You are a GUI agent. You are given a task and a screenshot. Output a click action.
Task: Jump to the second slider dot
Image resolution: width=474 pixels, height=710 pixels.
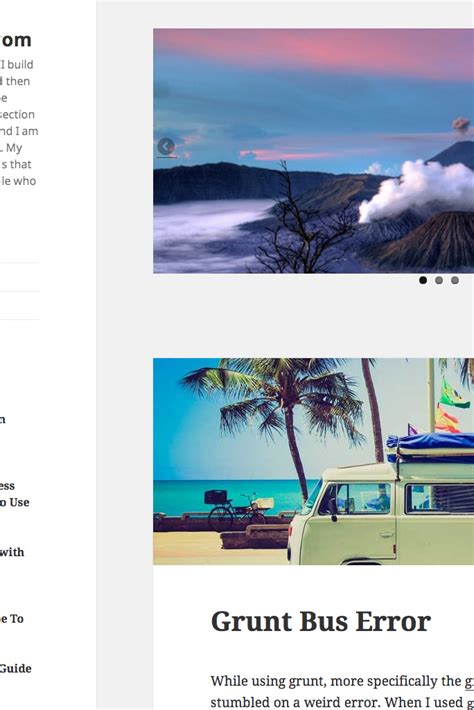point(439,280)
